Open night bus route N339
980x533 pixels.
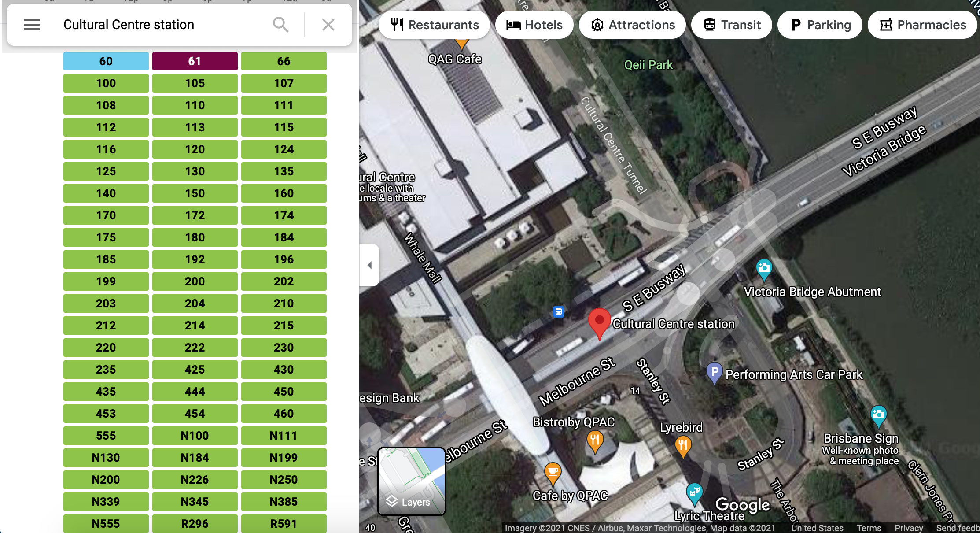pos(106,502)
